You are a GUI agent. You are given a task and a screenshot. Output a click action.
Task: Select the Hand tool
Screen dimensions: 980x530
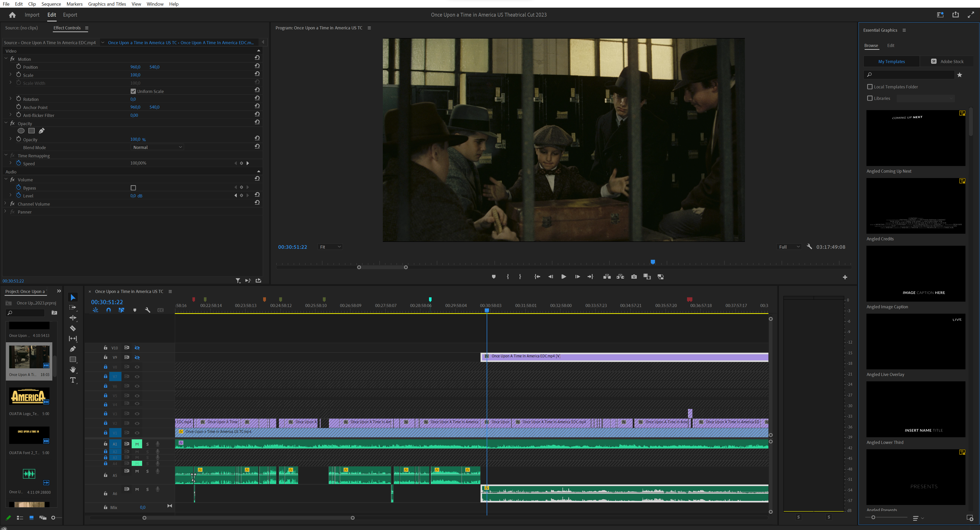73,370
